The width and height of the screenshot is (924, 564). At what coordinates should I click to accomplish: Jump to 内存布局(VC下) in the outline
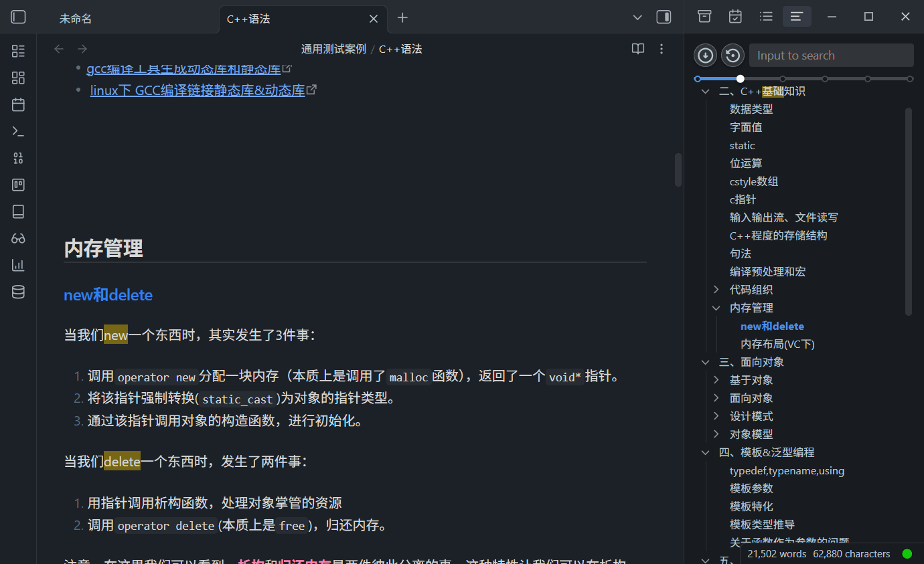(777, 344)
